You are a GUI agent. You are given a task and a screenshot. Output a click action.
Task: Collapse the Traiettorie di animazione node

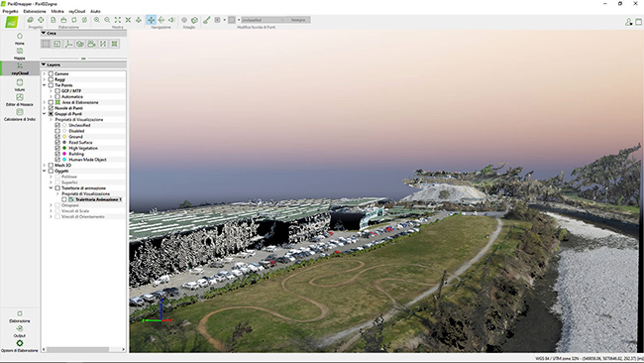click(x=51, y=187)
